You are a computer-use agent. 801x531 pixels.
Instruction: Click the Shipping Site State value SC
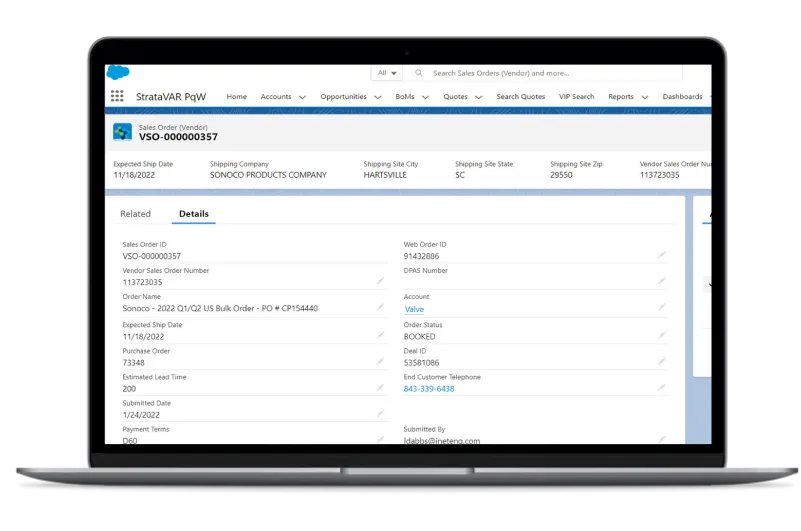(x=460, y=175)
